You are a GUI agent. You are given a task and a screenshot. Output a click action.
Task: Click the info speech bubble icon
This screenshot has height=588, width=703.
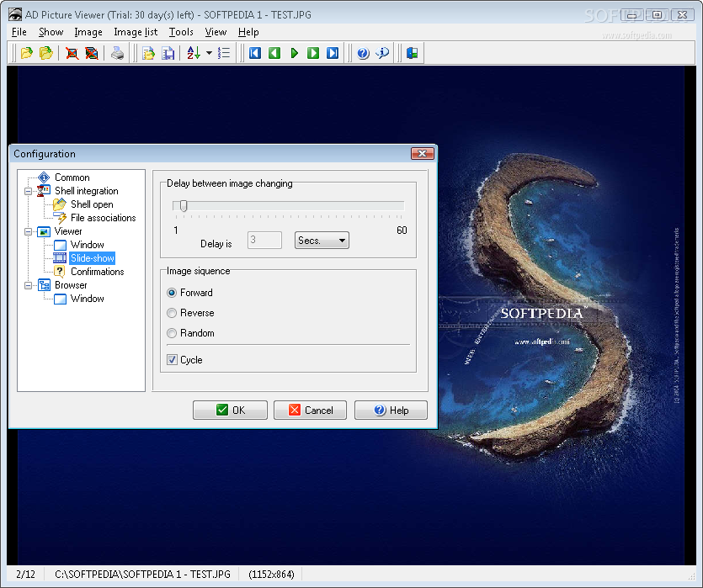pyautogui.click(x=383, y=53)
